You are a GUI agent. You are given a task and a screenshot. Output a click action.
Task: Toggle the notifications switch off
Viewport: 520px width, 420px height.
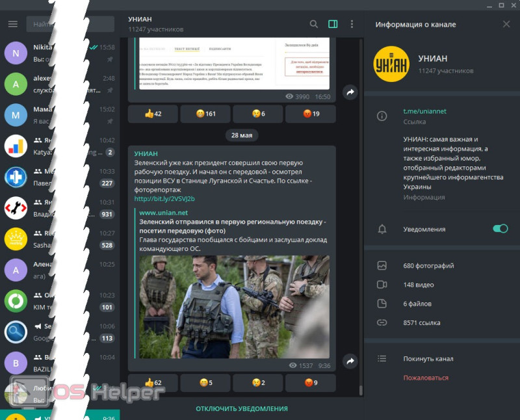500,228
